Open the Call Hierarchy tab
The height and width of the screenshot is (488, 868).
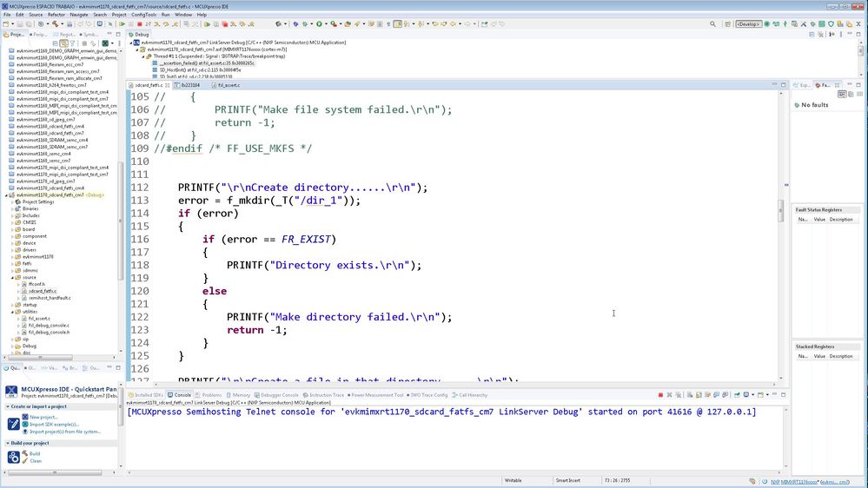pos(470,395)
